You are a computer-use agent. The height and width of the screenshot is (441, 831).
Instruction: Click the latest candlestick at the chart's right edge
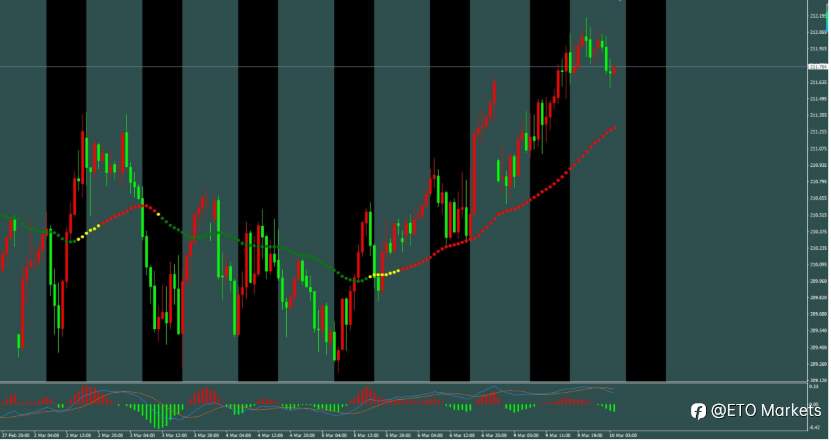coord(614,70)
